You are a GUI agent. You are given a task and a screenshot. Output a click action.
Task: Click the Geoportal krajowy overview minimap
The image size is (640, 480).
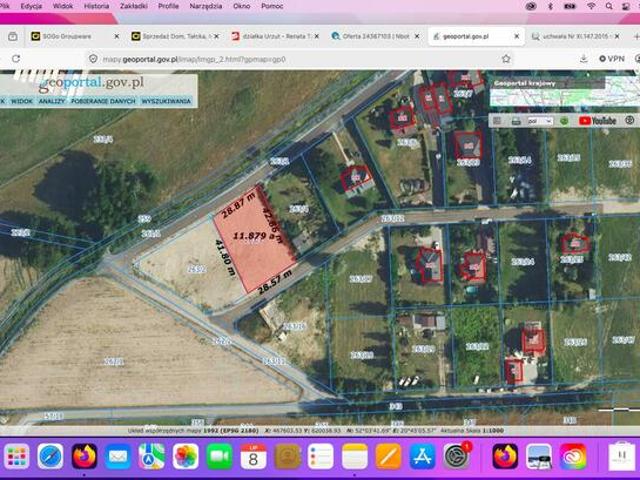(565, 92)
